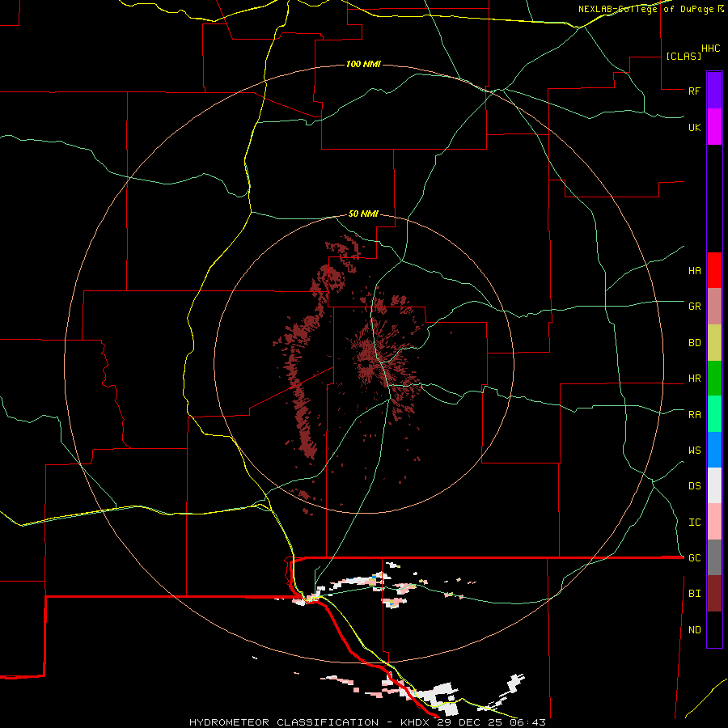Click the HHC product code text

click(710, 49)
